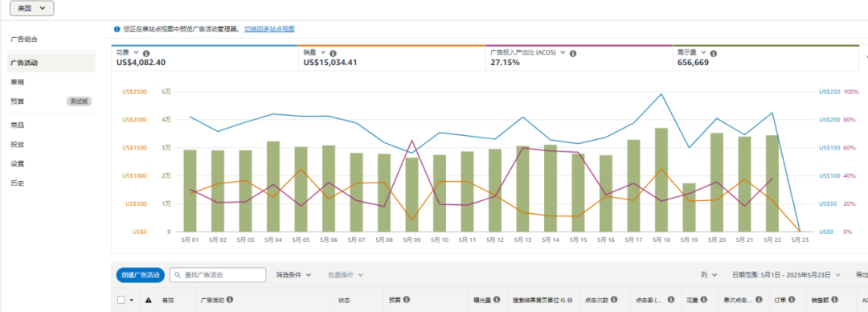This screenshot has width=868, height=312.
Task: Click the 5月 09 x-axis date label
Action: point(411,240)
